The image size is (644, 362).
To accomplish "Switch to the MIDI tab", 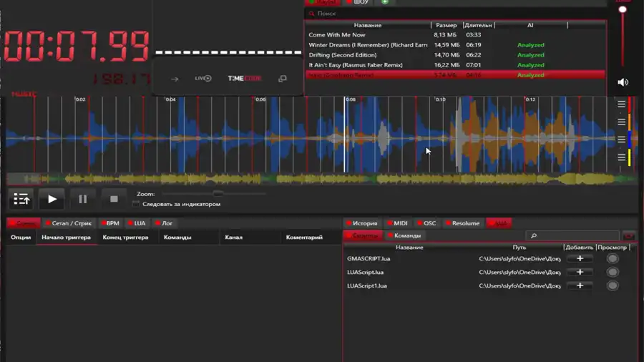I will (397, 223).
